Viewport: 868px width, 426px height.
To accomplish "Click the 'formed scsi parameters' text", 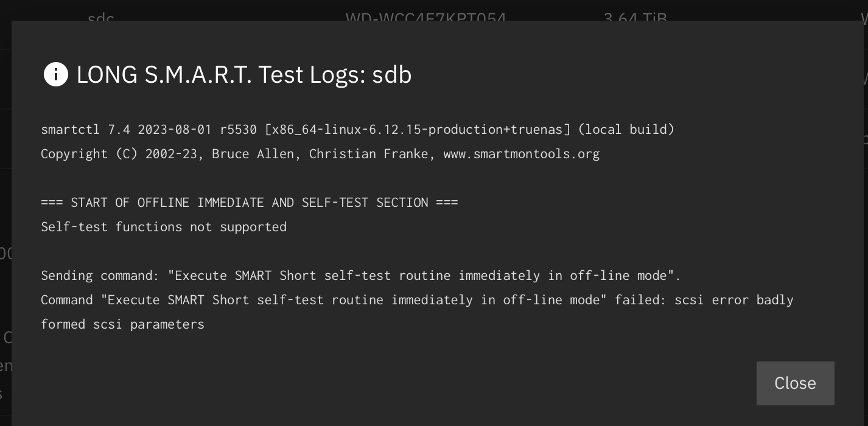I will click(122, 324).
